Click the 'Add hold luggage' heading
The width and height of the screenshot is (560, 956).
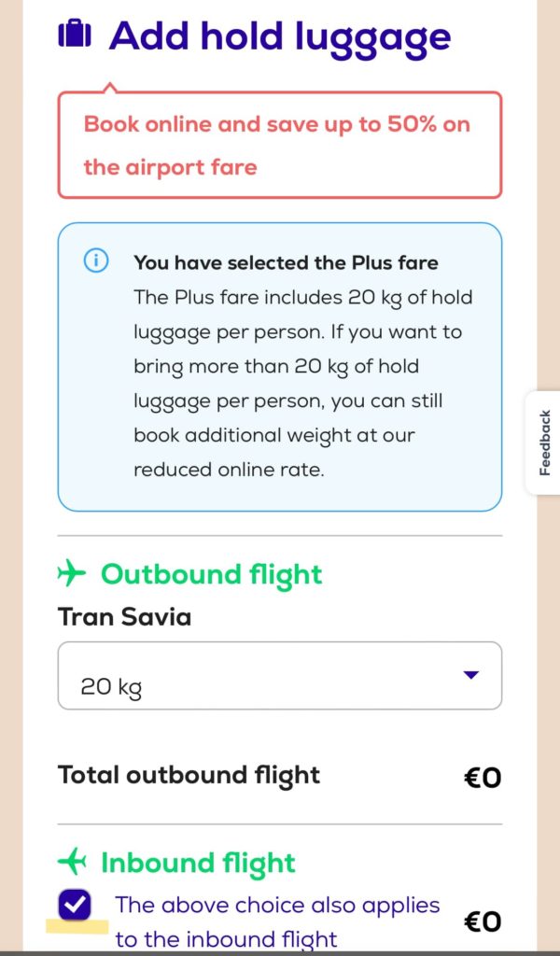280,36
